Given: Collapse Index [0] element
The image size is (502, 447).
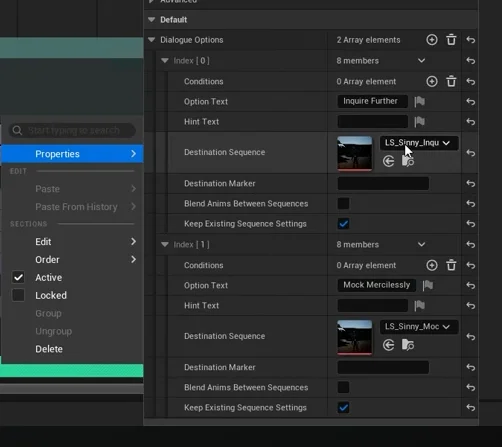Looking at the screenshot, I should [165, 61].
